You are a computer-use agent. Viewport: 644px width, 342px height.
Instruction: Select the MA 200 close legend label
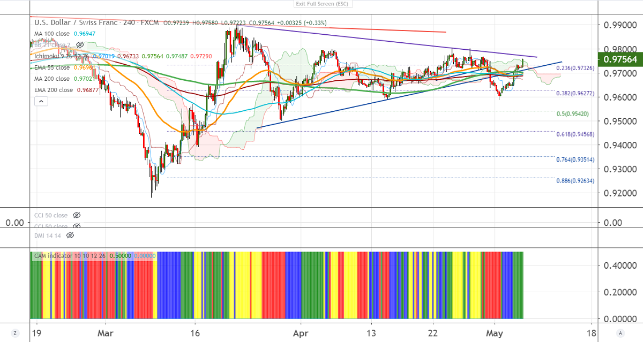tap(52, 78)
